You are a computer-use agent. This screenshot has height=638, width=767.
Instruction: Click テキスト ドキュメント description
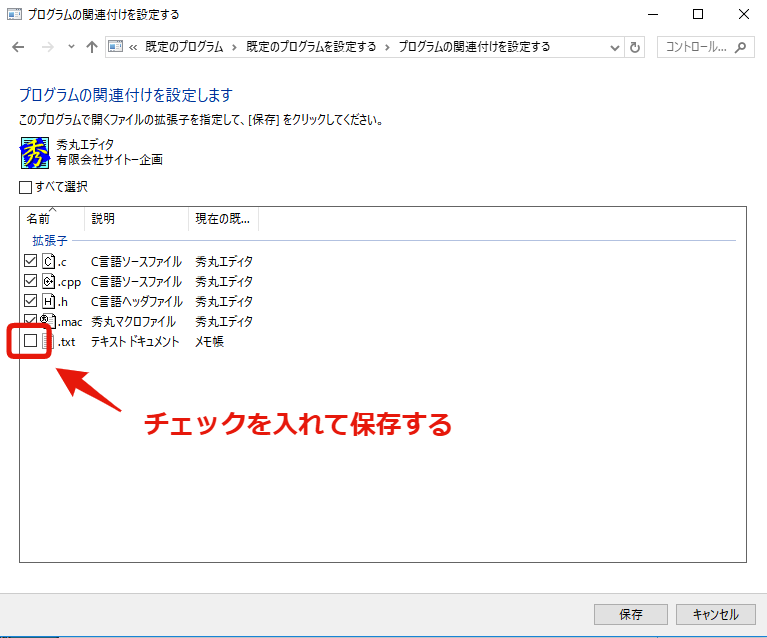click(135, 342)
